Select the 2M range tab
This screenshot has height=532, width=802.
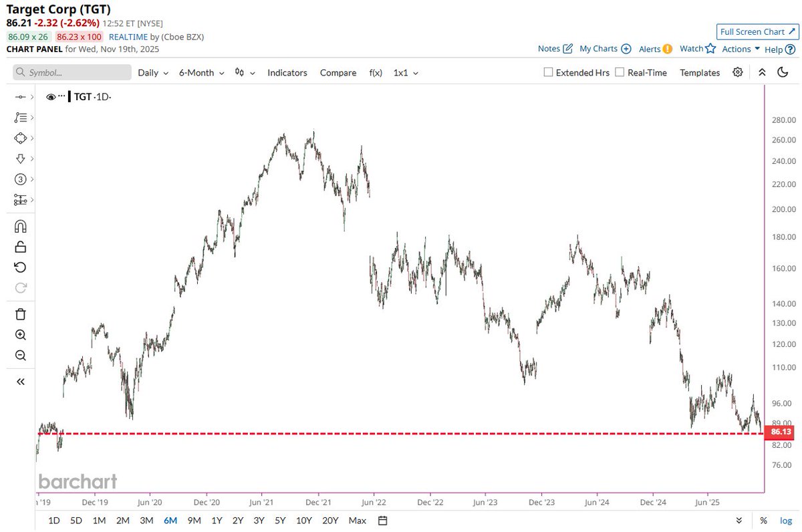click(x=122, y=520)
